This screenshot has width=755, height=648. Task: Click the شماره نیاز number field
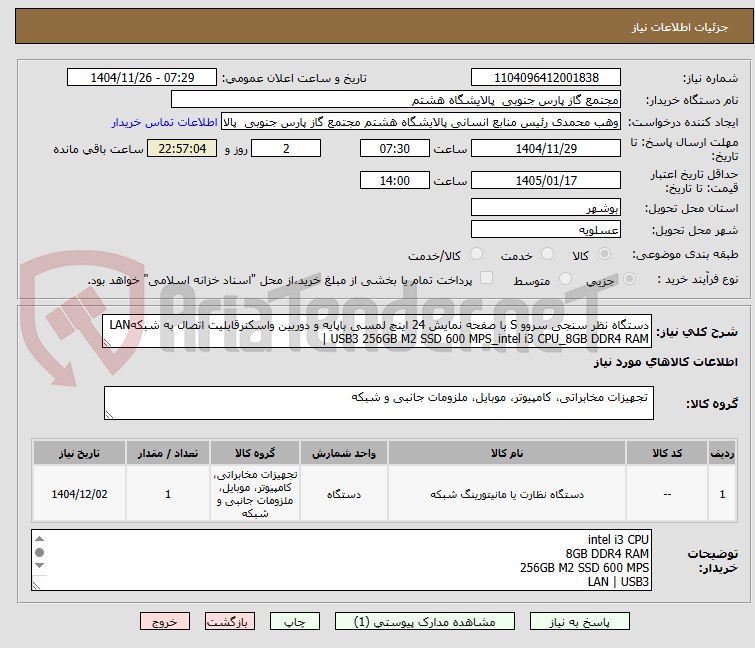click(x=546, y=78)
